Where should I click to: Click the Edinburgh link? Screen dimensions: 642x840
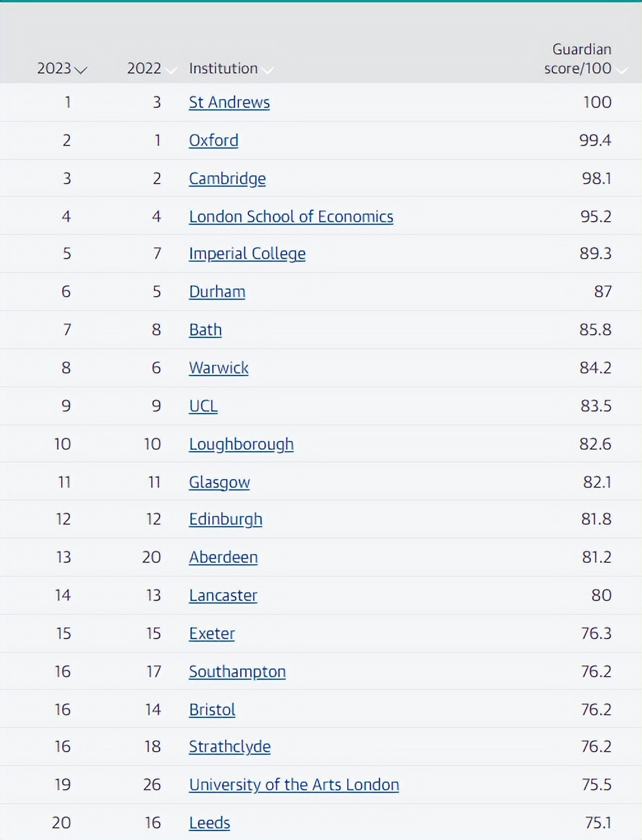pos(225,519)
